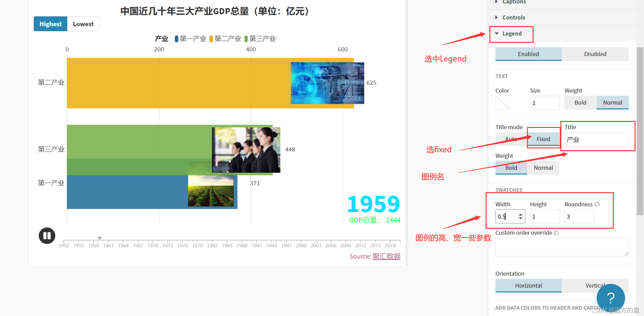Set legend Orientation to Horizontal

tap(529, 285)
